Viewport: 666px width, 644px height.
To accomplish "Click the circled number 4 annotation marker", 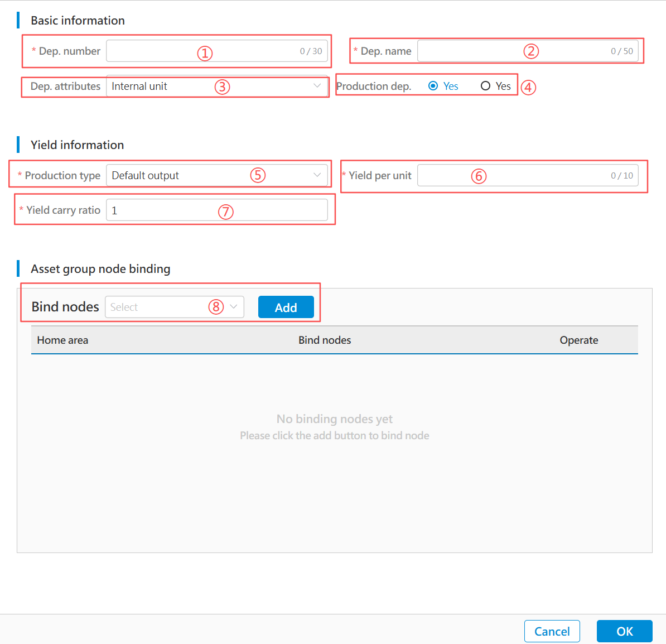I will tap(528, 88).
